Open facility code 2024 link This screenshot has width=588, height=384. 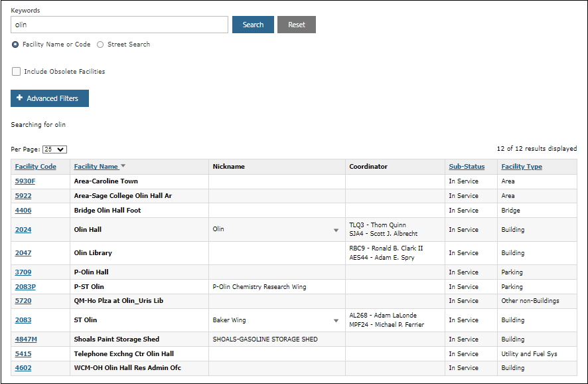[x=23, y=230]
